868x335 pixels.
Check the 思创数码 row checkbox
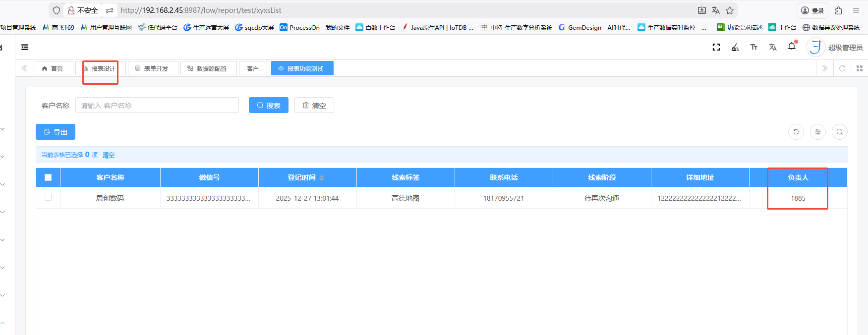pyautogui.click(x=48, y=197)
